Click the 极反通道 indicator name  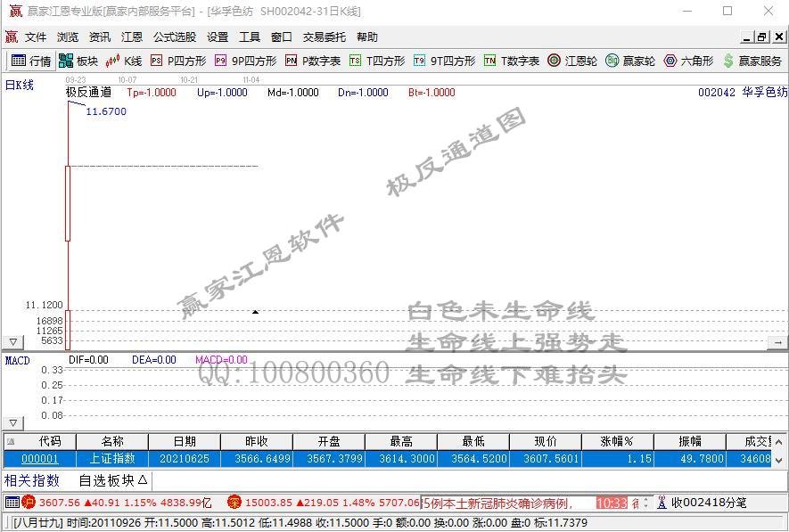88,92
